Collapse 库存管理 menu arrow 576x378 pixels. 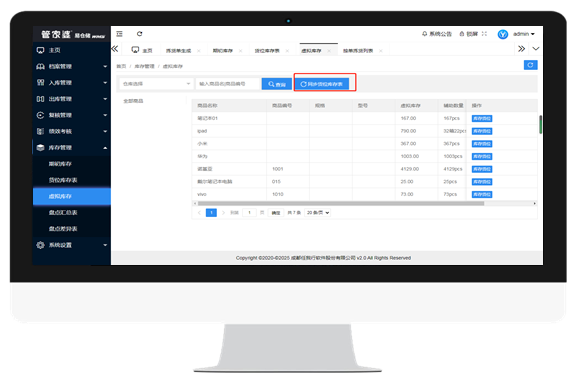coord(105,148)
